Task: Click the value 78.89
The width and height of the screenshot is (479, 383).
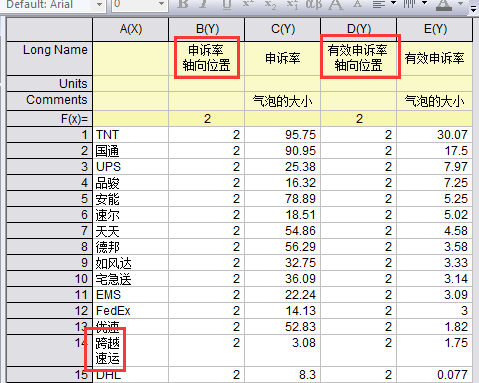Action: pyautogui.click(x=283, y=199)
